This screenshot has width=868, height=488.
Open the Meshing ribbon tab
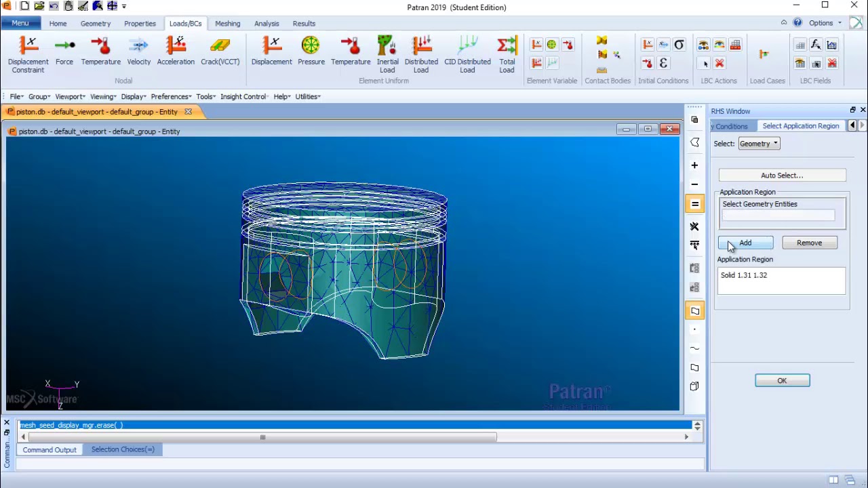(228, 24)
